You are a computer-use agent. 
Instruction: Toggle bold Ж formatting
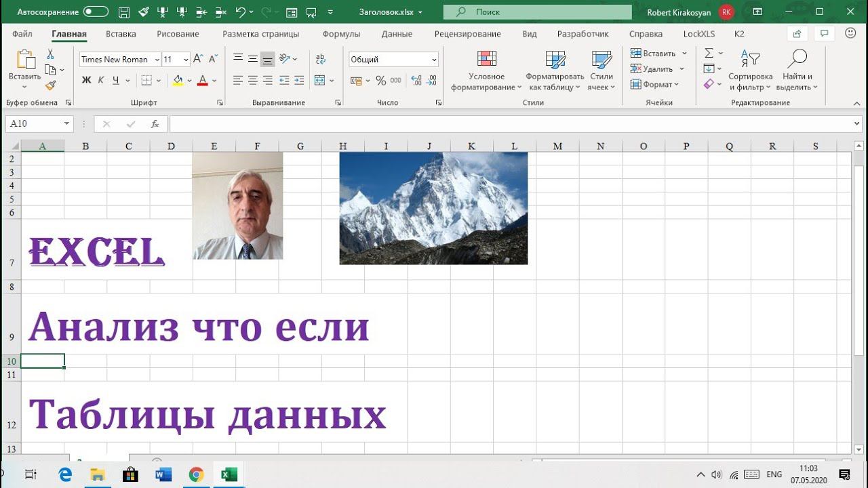click(86, 81)
